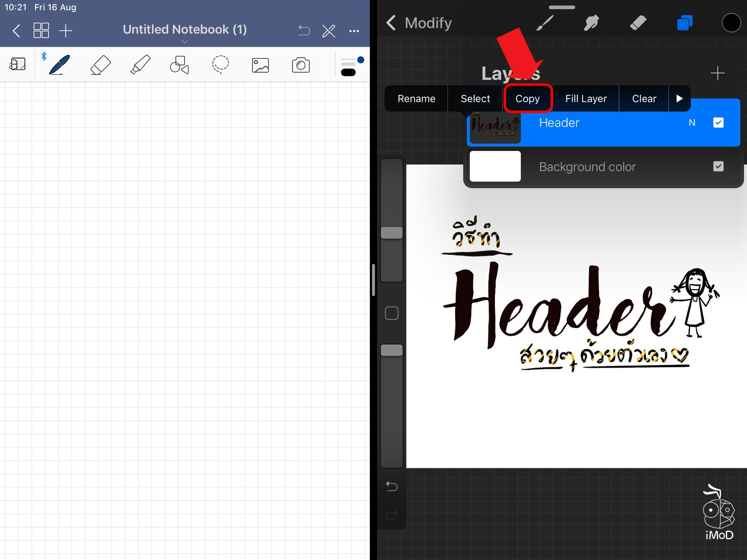
Task: Open the color picker circle in Procreate
Action: (731, 22)
